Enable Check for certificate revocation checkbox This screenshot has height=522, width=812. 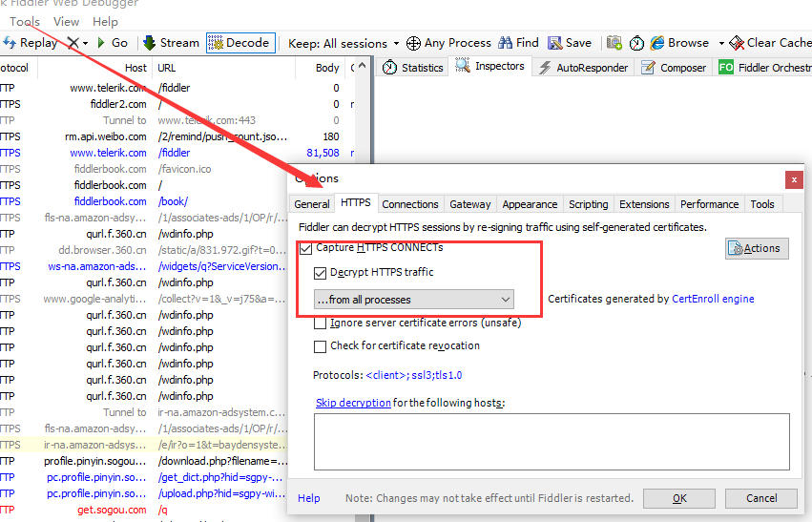pos(320,346)
